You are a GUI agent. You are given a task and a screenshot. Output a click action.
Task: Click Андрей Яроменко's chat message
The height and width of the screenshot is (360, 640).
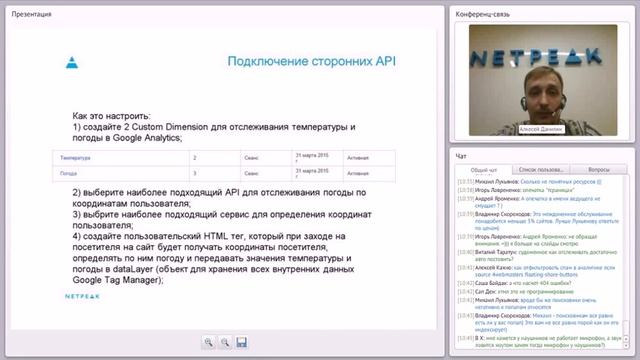point(529,202)
